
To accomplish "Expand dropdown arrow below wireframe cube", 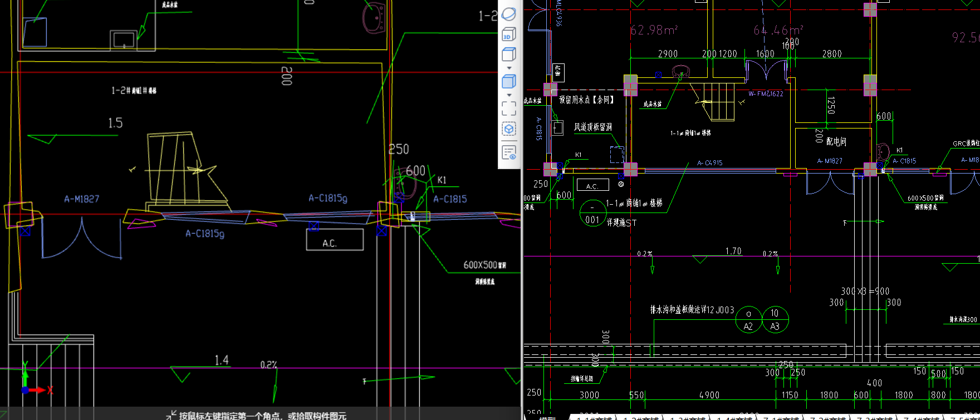I will tap(509, 68).
